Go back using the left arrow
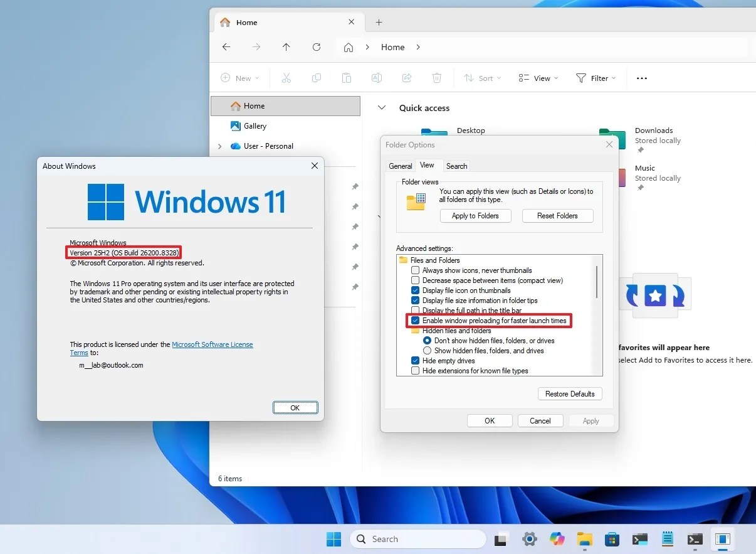Screen dimensions: 756x554 coord(226,47)
